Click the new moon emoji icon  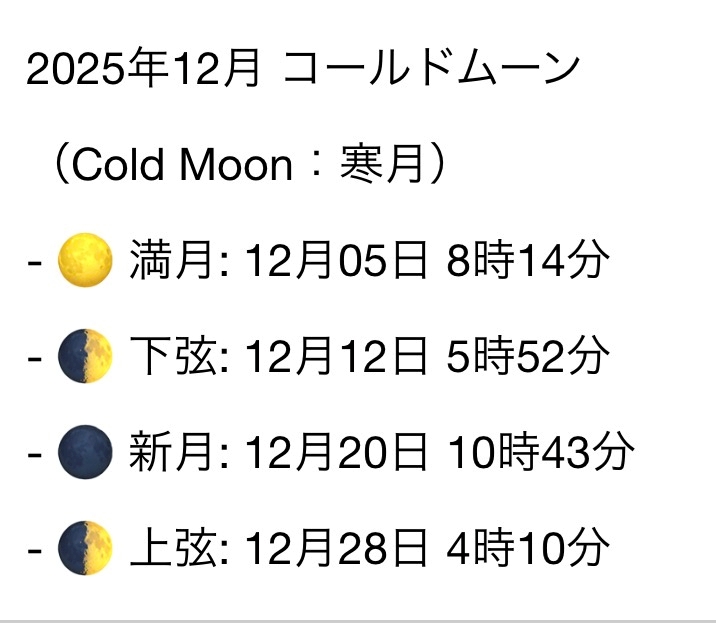[x=85, y=452]
